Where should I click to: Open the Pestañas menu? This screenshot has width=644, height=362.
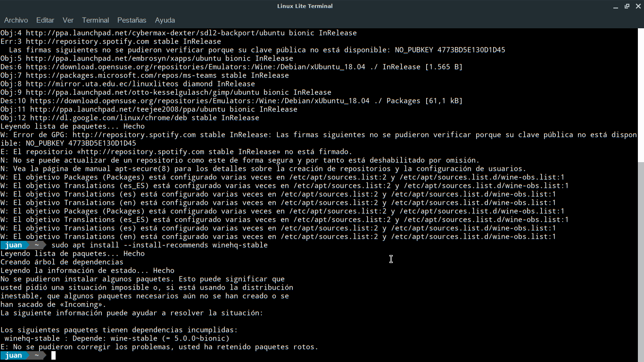pyautogui.click(x=132, y=20)
